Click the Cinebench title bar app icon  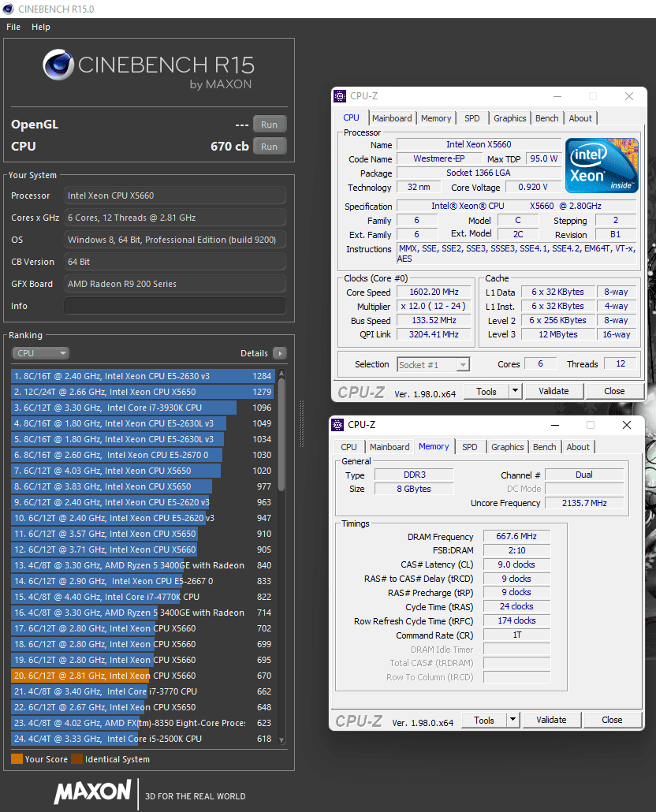pyautogui.click(x=8, y=9)
